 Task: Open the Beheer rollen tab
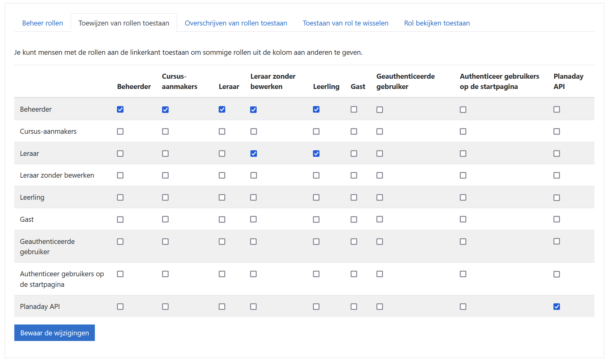43,23
